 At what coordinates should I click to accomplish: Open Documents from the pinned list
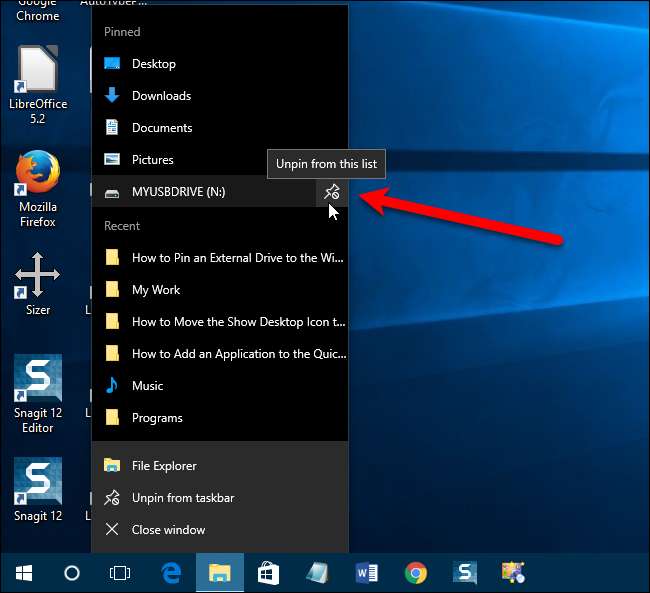162,128
